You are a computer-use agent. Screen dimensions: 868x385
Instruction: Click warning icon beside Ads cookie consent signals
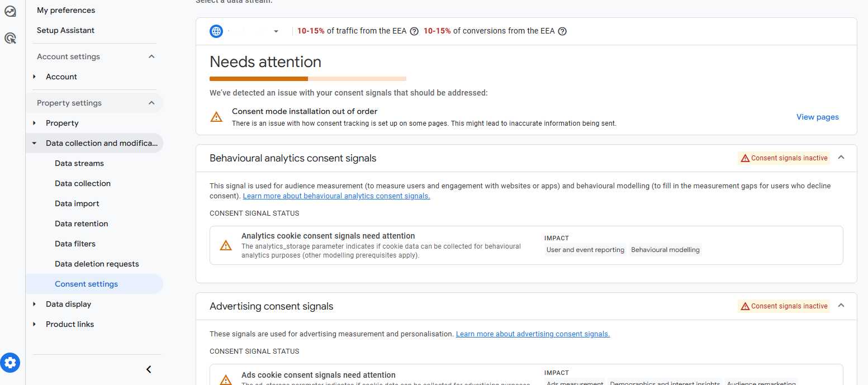click(x=226, y=380)
